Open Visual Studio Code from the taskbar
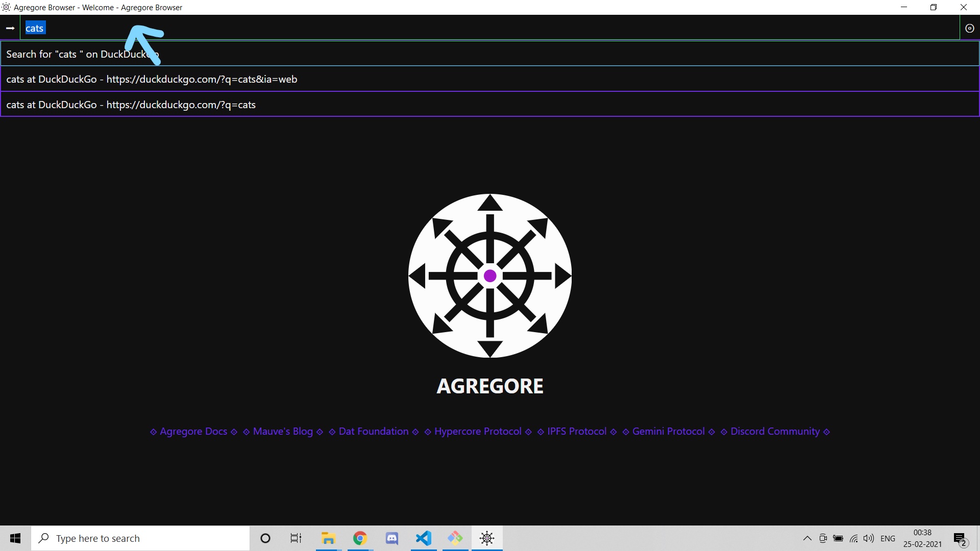Screen dimensions: 980x551 [x=424, y=538]
